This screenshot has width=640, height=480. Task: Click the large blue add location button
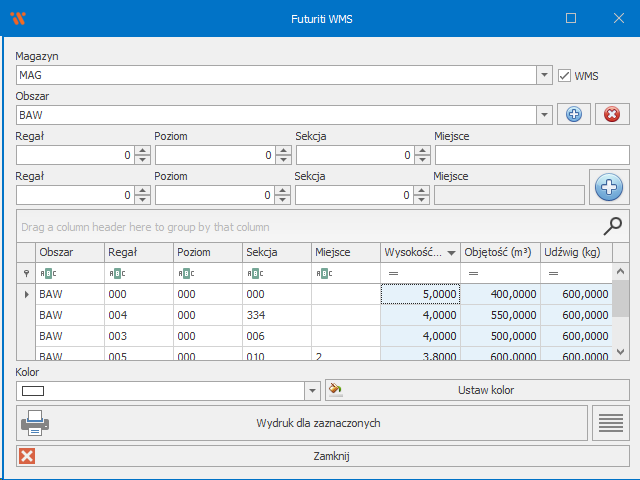coord(609,187)
